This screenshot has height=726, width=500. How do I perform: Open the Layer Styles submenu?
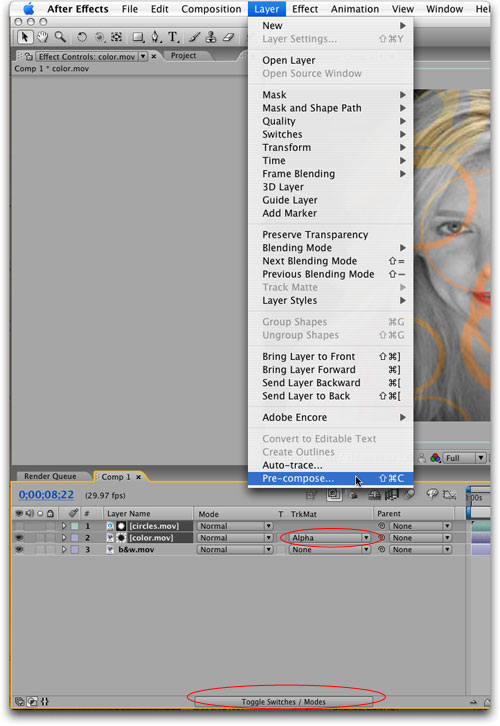click(x=331, y=300)
